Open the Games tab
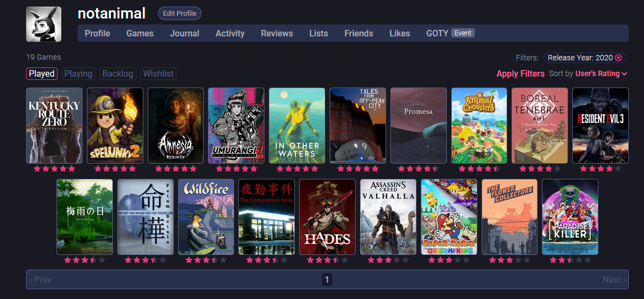The width and height of the screenshot is (644, 299). pos(140,33)
